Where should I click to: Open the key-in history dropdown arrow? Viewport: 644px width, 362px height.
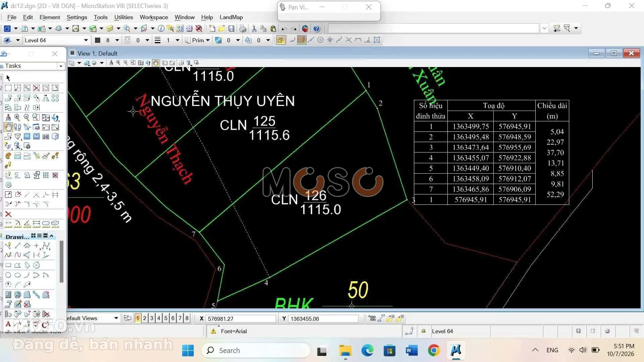[544, 28]
